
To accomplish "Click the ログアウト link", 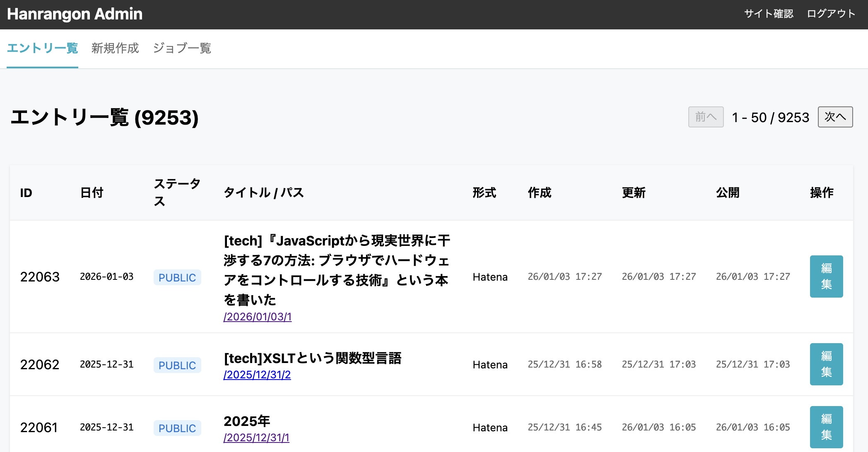I will (x=831, y=14).
